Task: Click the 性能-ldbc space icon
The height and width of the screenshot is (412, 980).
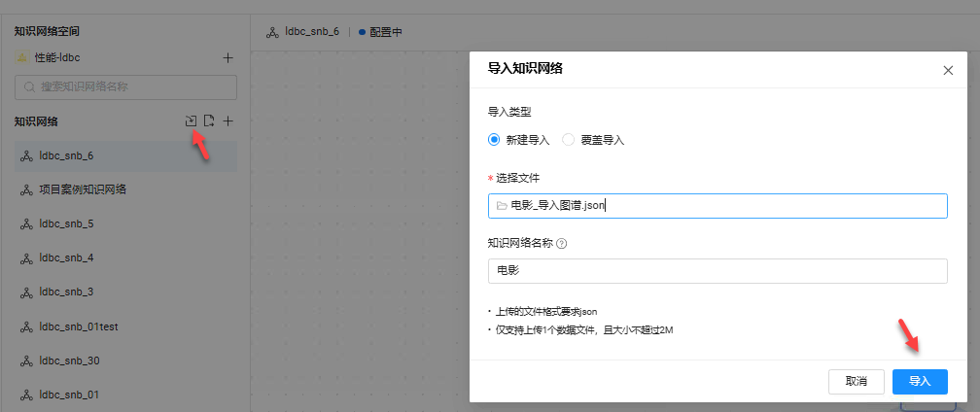Action: pos(21,58)
